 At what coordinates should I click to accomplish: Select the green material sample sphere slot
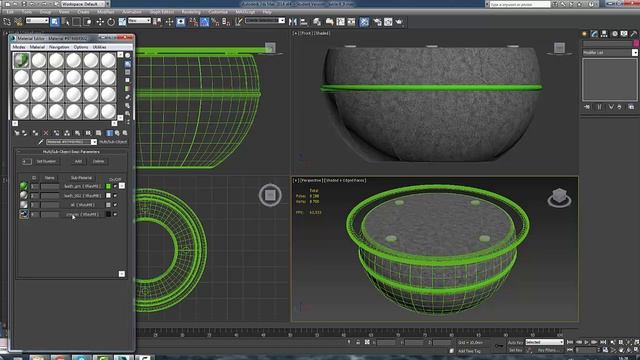pos(21,60)
